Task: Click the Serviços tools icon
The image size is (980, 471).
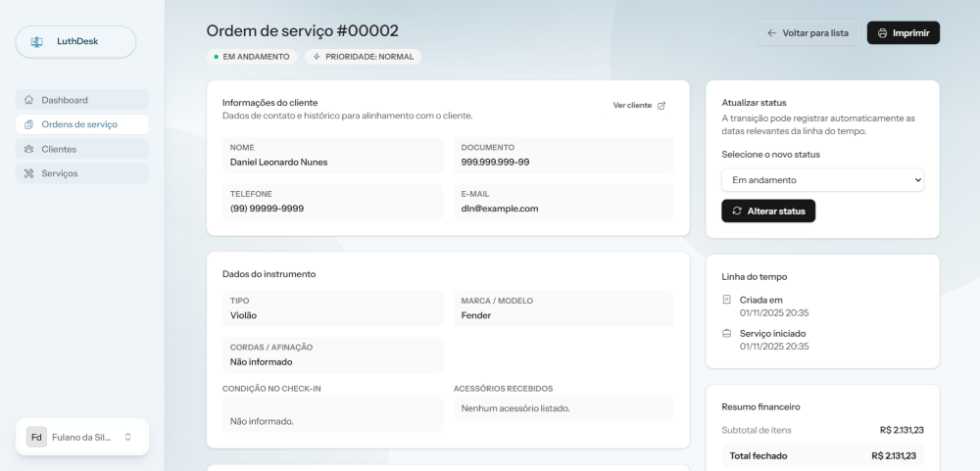Action: coord(28,173)
